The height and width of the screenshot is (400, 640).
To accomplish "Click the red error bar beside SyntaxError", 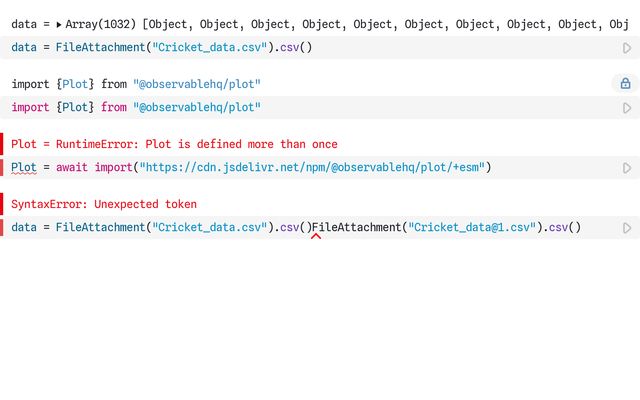I will [2, 204].
